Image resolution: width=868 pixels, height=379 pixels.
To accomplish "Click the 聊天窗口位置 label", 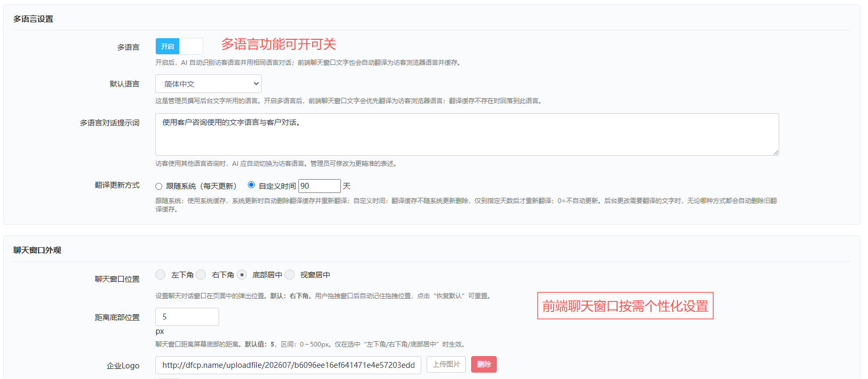I will [x=117, y=279].
